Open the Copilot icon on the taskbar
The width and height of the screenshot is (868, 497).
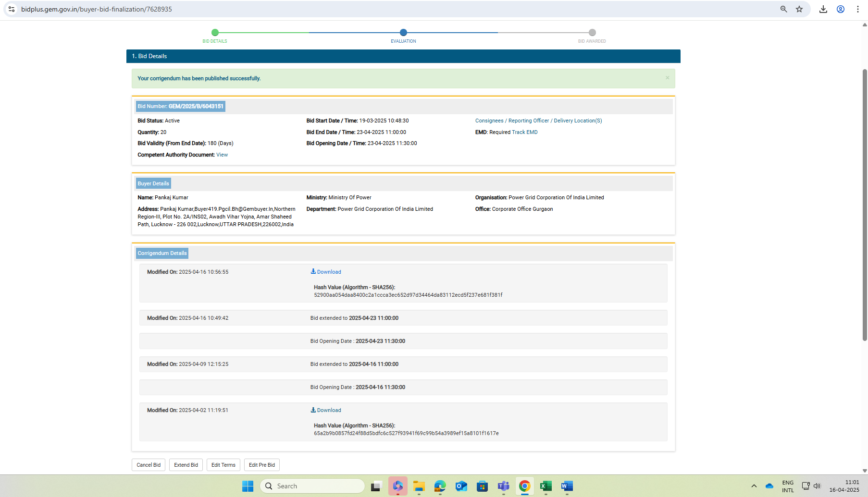pos(398,486)
